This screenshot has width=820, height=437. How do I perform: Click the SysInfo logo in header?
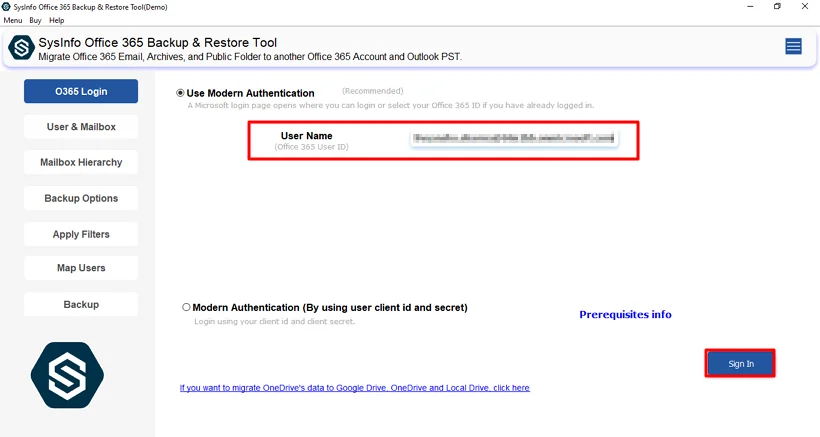click(21, 48)
